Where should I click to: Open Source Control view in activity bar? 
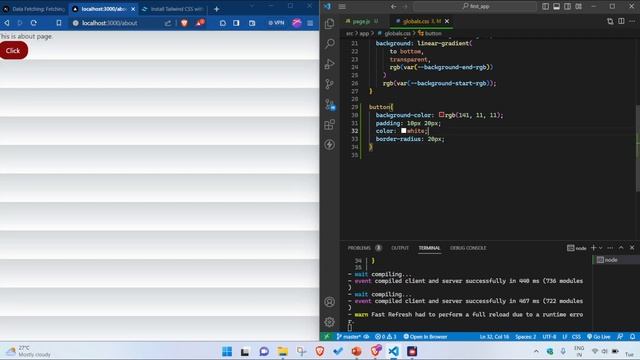(329, 84)
